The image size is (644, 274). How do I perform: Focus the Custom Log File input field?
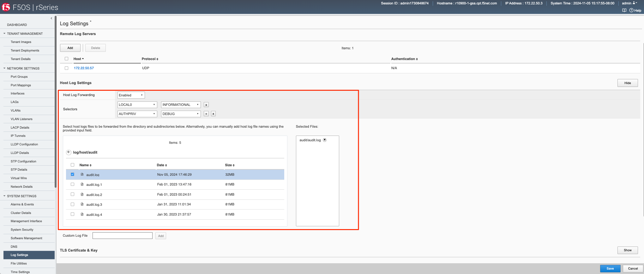(x=123, y=236)
